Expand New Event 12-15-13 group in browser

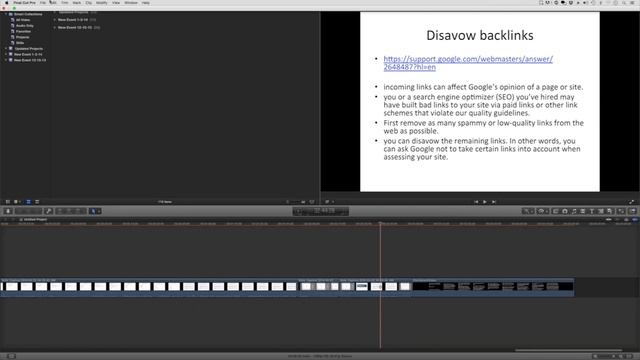[x=55, y=27]
